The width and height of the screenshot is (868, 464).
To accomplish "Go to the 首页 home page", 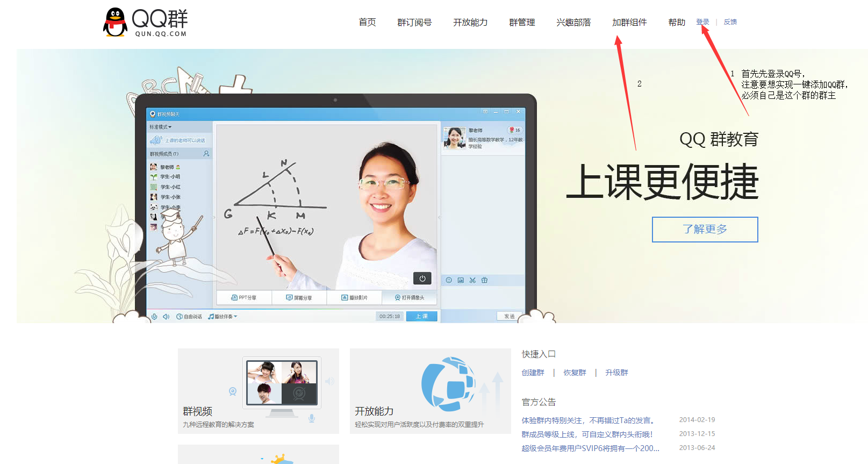I will (x=367, y=22).
